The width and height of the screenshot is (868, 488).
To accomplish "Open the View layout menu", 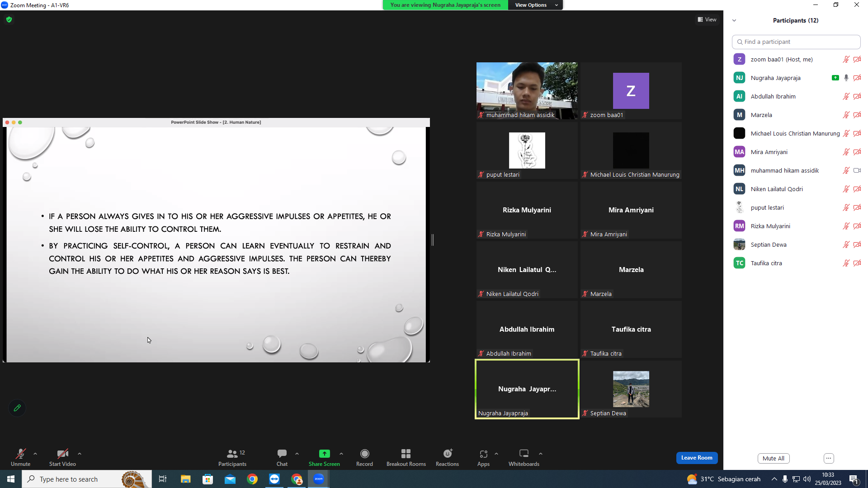I will click(707, 19).
